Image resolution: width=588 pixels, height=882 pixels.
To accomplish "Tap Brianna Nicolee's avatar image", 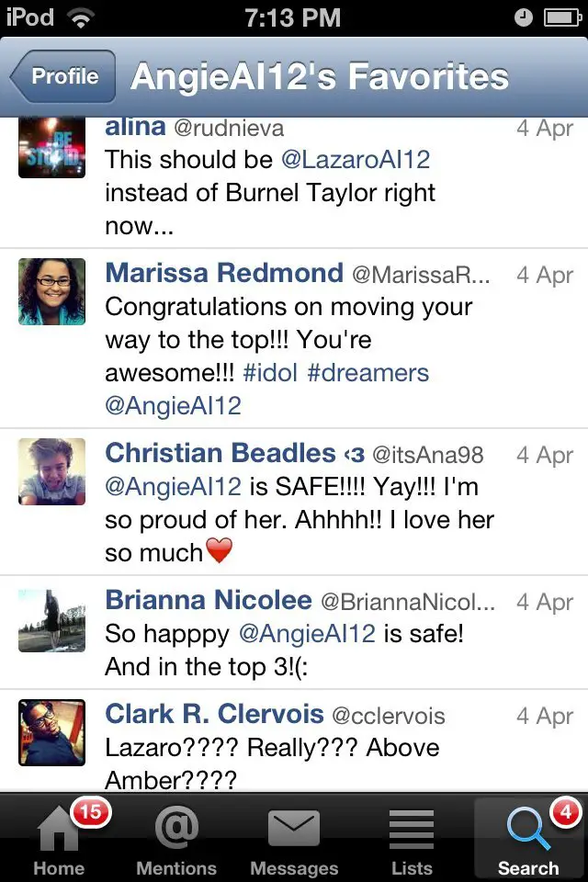I will tap(52, 621).
